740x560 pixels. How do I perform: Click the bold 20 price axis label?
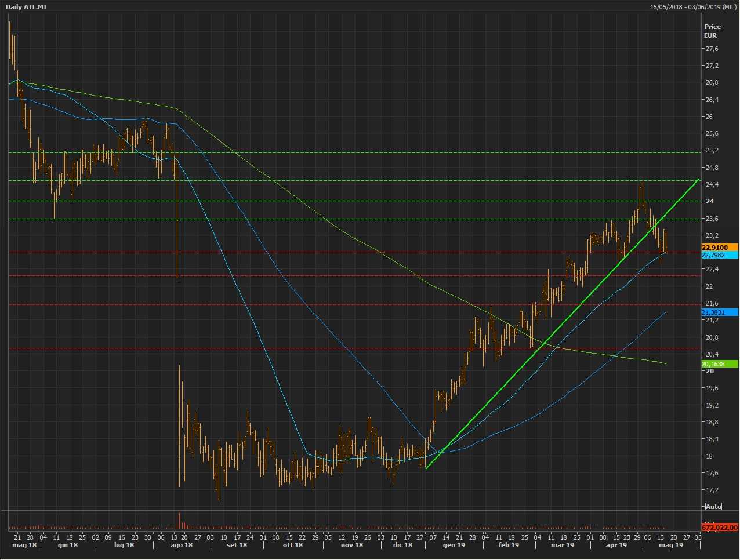(709, 371)
